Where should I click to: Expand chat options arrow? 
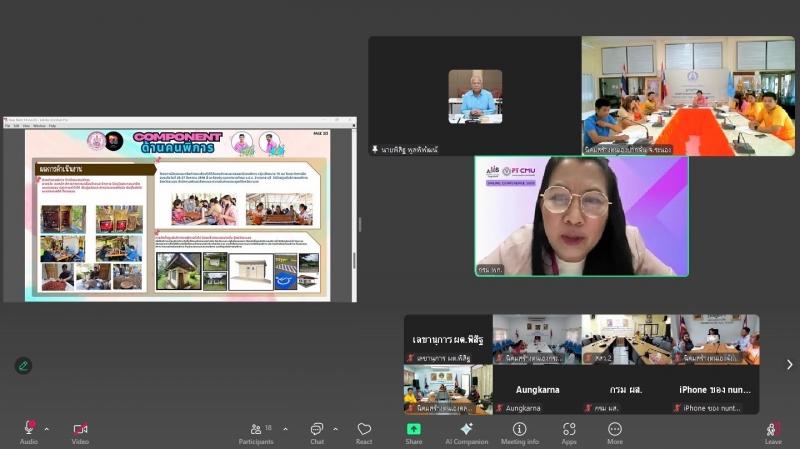pos(335,429)
